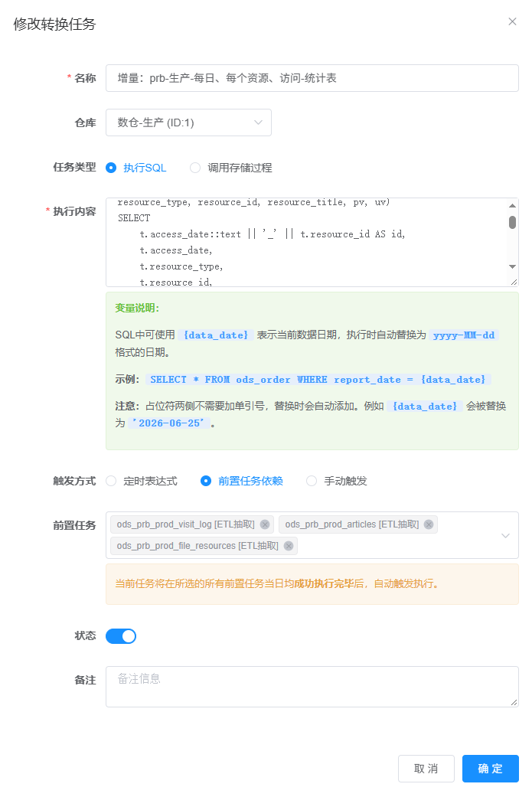Image resolution: width=532 pixels, height=797 pixels.
Task: Select 调用存储过程 task type
Action: pyautogui.click(x=230, y=168)
